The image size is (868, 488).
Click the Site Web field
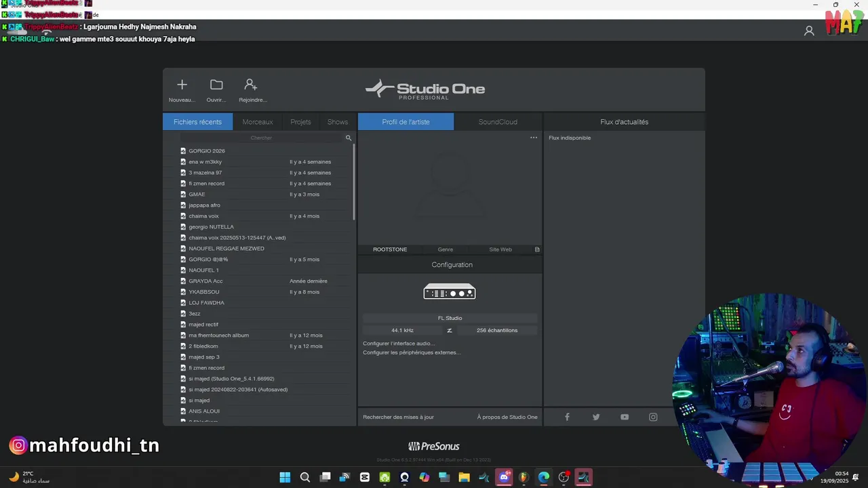tap(500, 249)
